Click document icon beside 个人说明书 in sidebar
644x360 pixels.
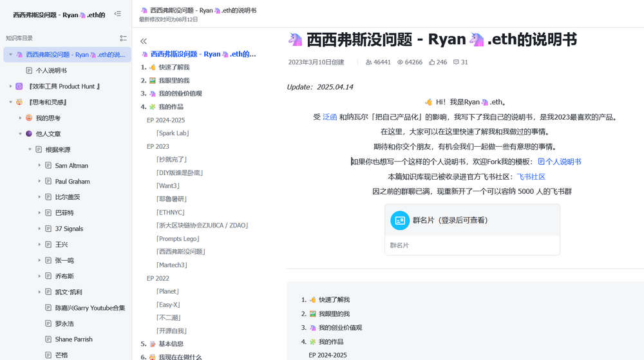[29, 71]
